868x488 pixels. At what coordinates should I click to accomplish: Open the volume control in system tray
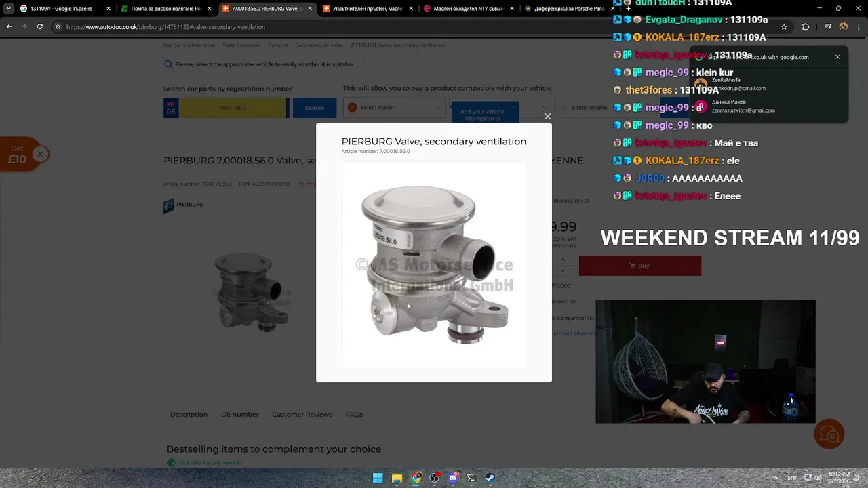coord(818,478)
